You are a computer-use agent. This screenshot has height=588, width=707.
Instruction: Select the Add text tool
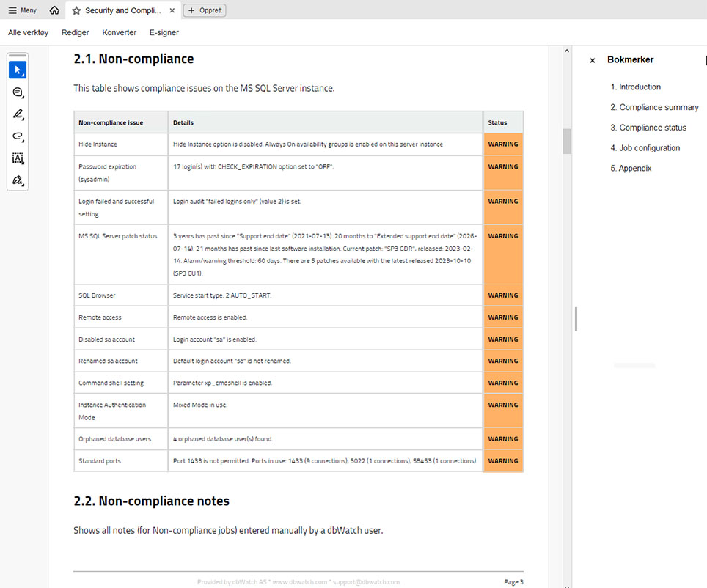(18, 158)
